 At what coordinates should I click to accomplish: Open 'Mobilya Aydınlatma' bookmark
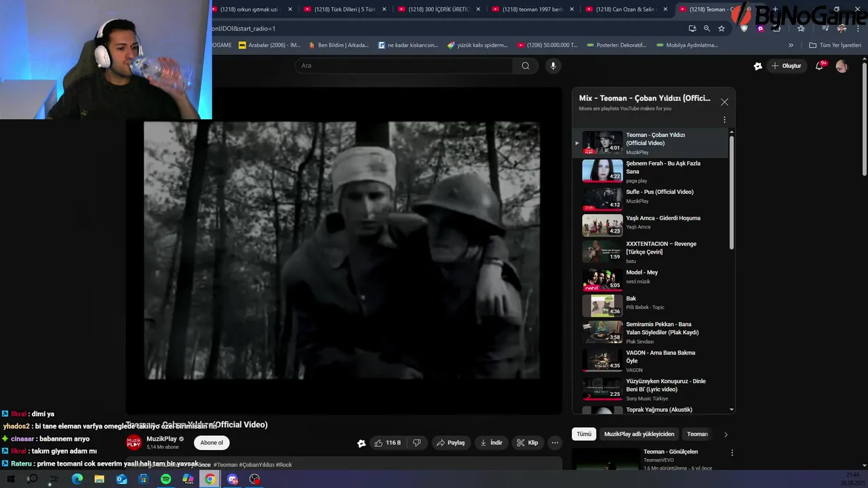pyautogui.click(x=687, y=45)
